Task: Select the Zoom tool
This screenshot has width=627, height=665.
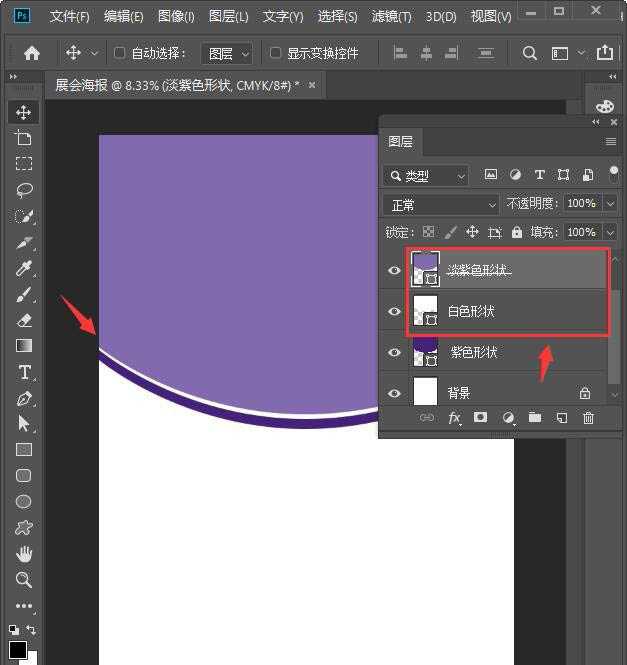Action: (x=24, y=580)
